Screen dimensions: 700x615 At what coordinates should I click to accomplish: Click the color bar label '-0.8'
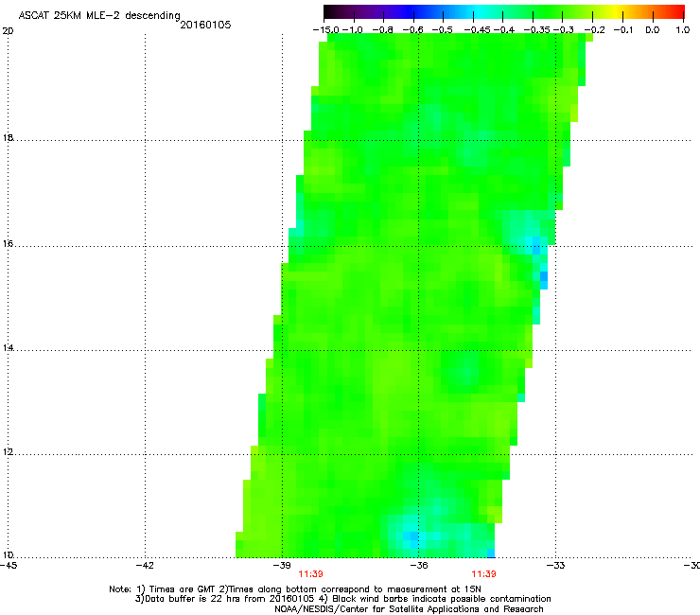(382, 30)
